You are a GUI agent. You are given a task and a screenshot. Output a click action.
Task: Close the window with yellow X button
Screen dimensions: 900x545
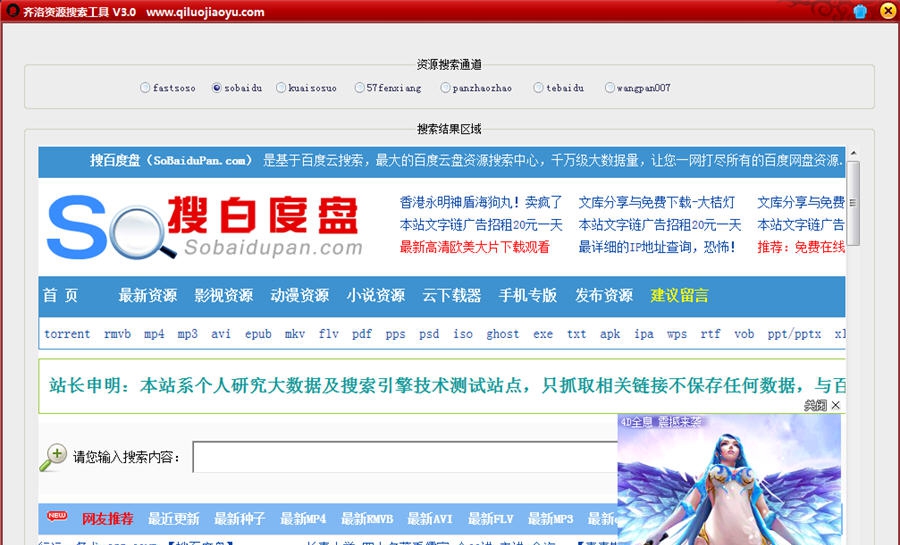pos(888,10)
